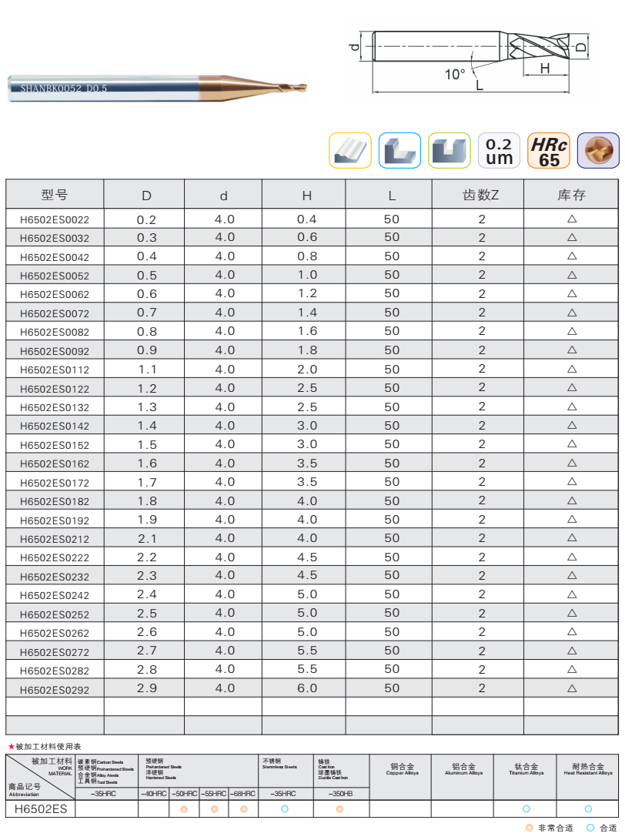Click the blue circle under Titanium Alloys
The image size is (625, 840).
pos(526,808)
